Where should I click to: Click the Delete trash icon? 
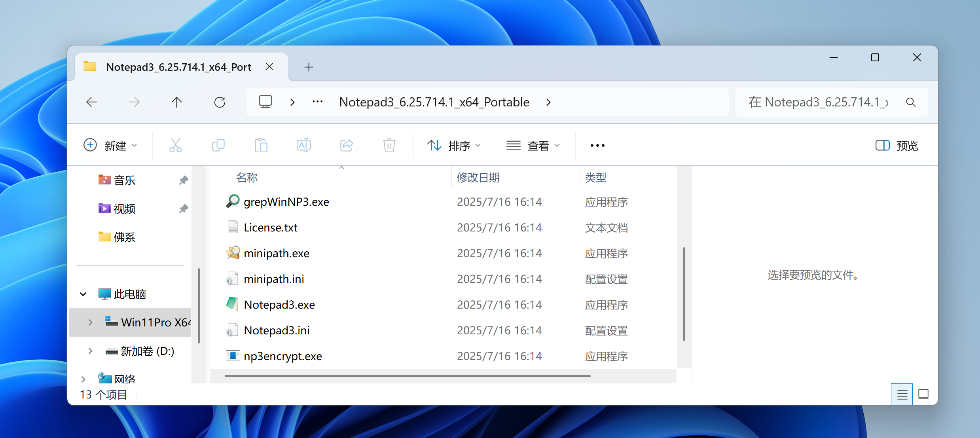point(389,145)
